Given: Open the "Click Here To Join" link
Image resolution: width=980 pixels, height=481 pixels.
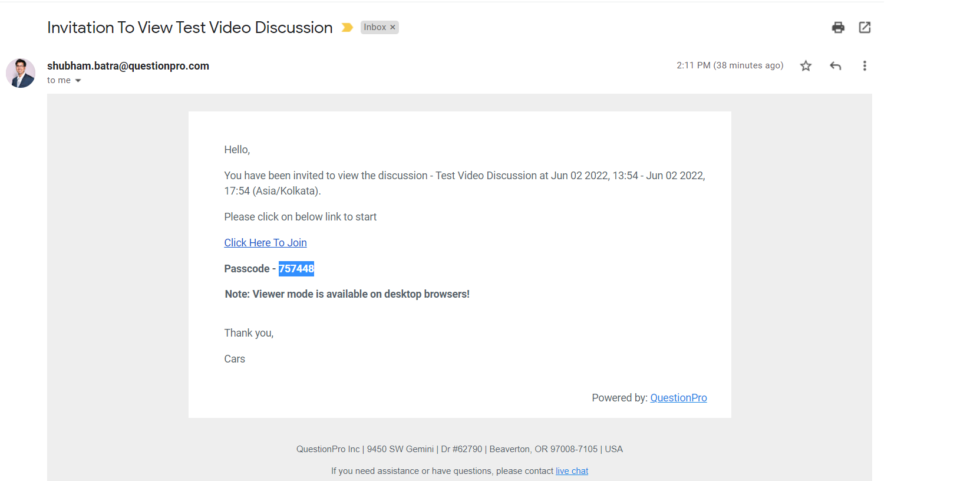Looking at the screenshot, I should coord(265,243).
